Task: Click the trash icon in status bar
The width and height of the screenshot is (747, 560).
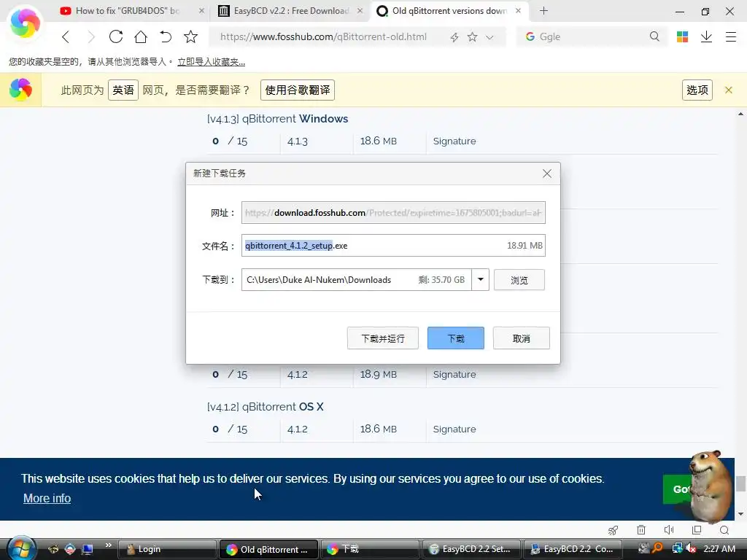Action: tap(641, 529)
